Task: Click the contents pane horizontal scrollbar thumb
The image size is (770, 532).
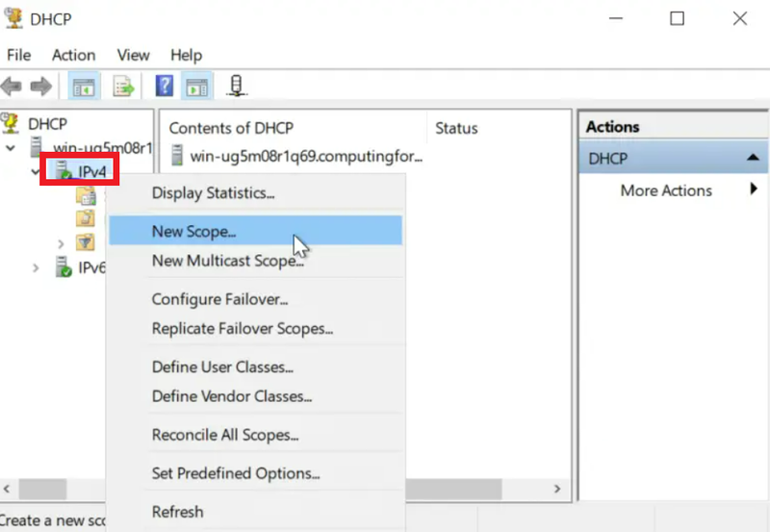Action: [453, 489]
